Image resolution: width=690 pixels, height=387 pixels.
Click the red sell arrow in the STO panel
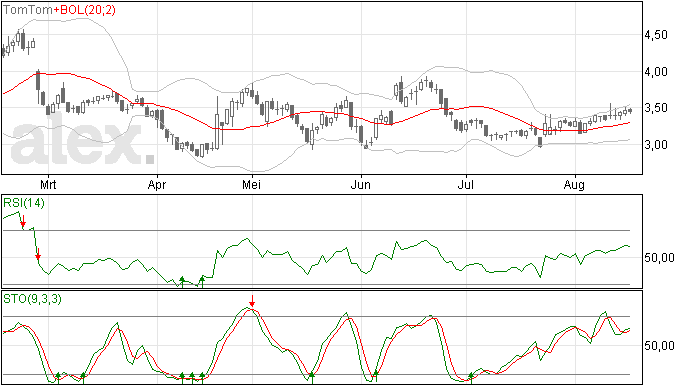tap(252, 301)
